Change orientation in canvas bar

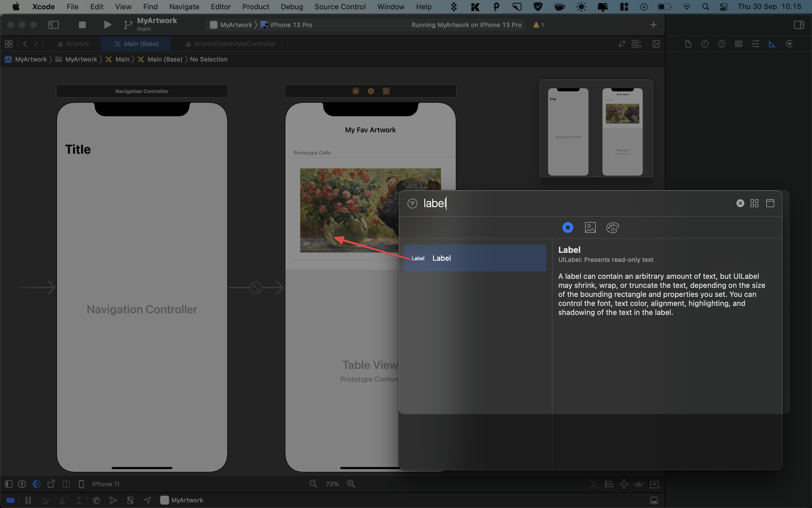(51, 484)
